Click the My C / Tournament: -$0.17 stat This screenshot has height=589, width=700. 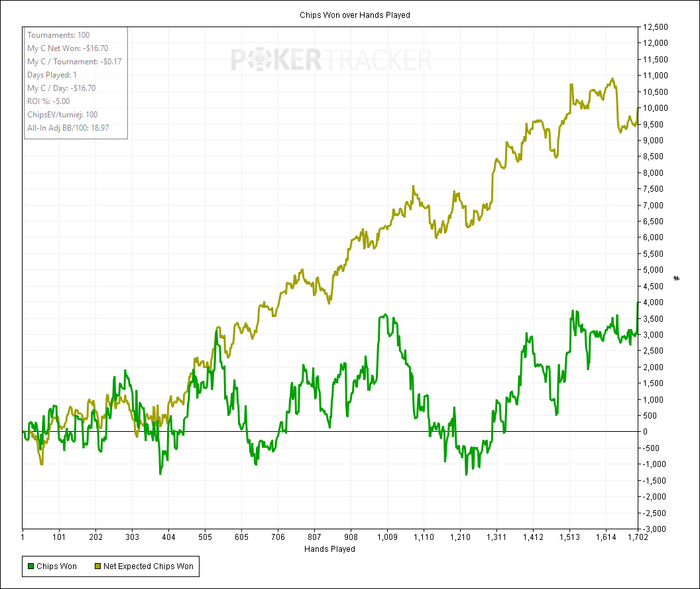click(74, 62)
